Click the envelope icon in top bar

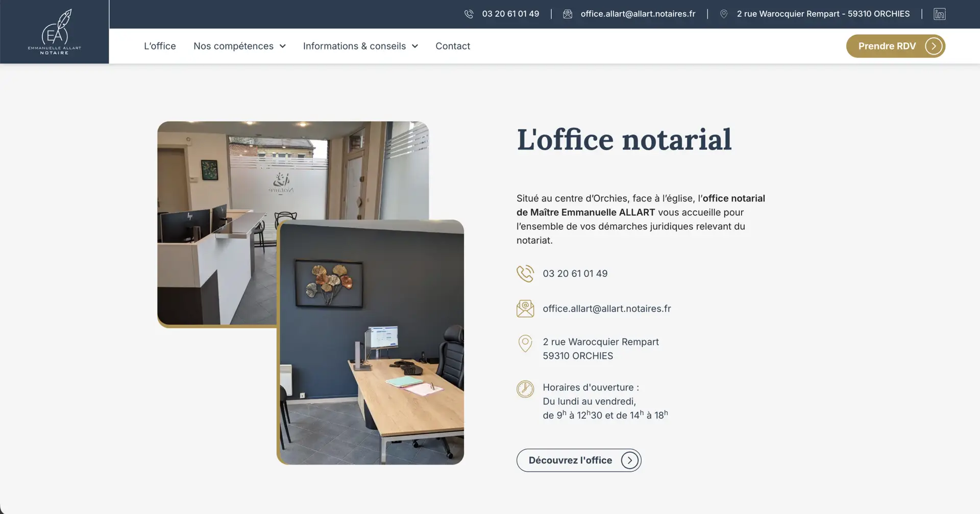point(568,14)
